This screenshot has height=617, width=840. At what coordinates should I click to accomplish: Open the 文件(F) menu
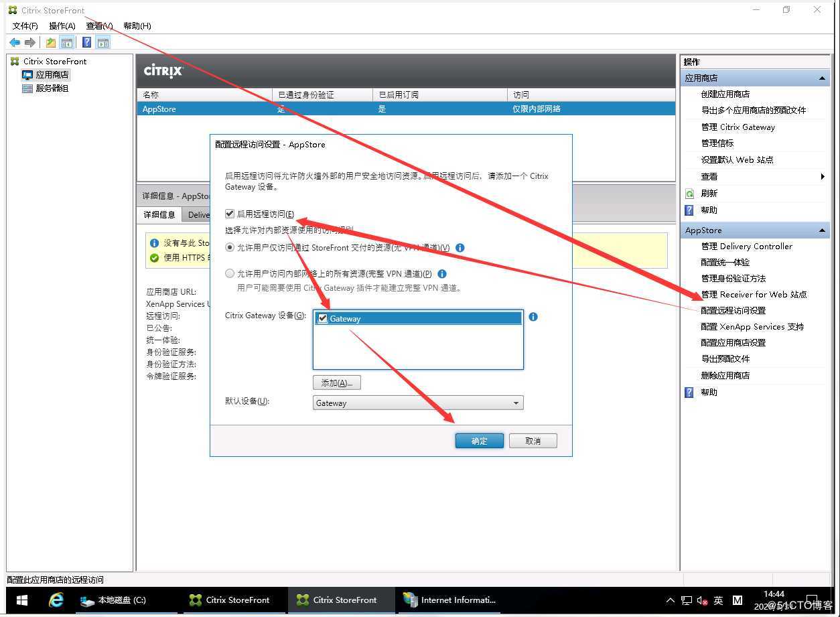click(25, 25)
